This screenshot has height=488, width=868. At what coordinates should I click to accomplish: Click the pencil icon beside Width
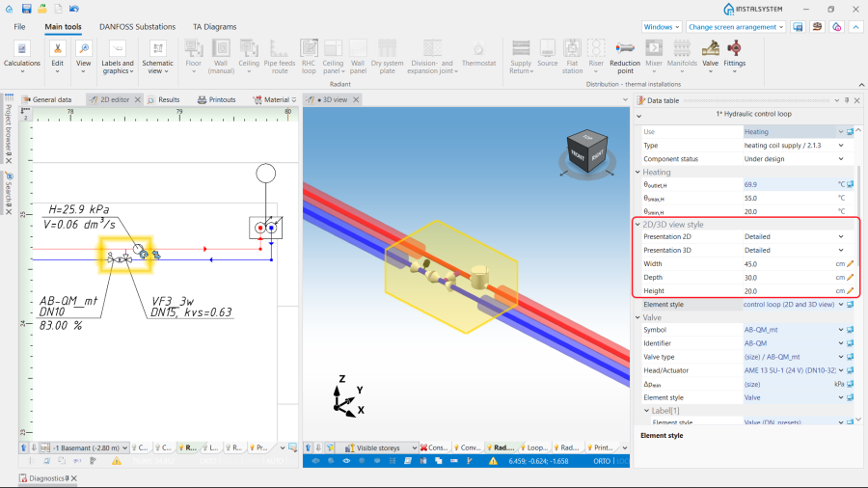(x=851, y=263)
